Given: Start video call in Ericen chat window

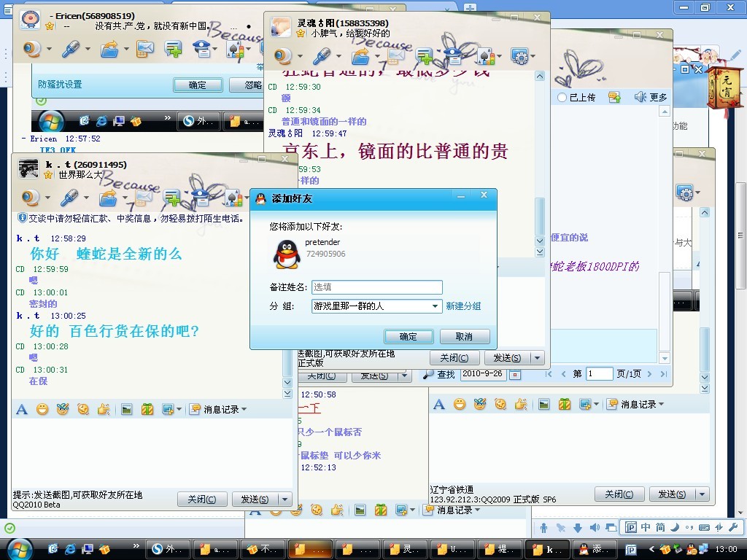Looking at the screenshot, I should pos(32,49).
